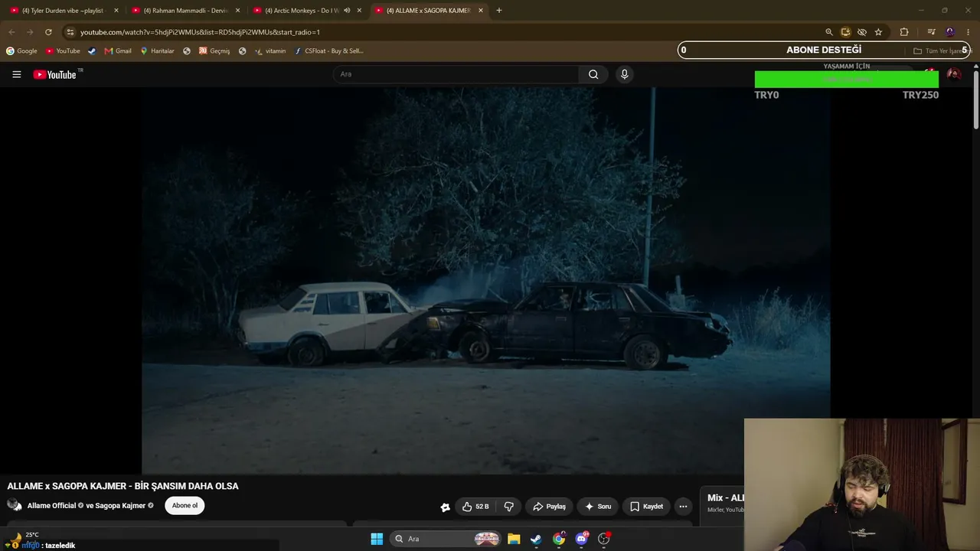
Task: Open the Allame Official channel link
Action: point(51,506)
